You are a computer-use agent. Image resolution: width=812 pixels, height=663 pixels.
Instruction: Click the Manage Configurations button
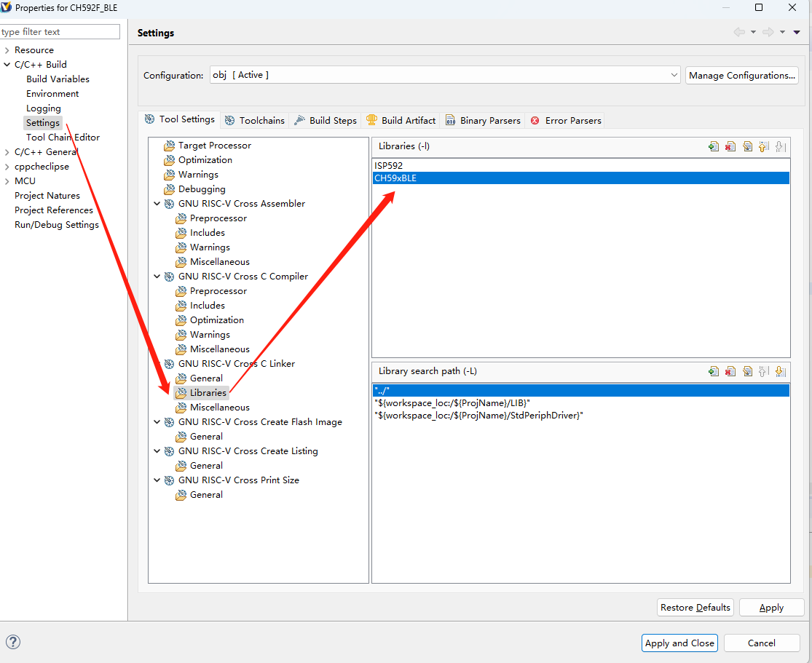[741, 75]
